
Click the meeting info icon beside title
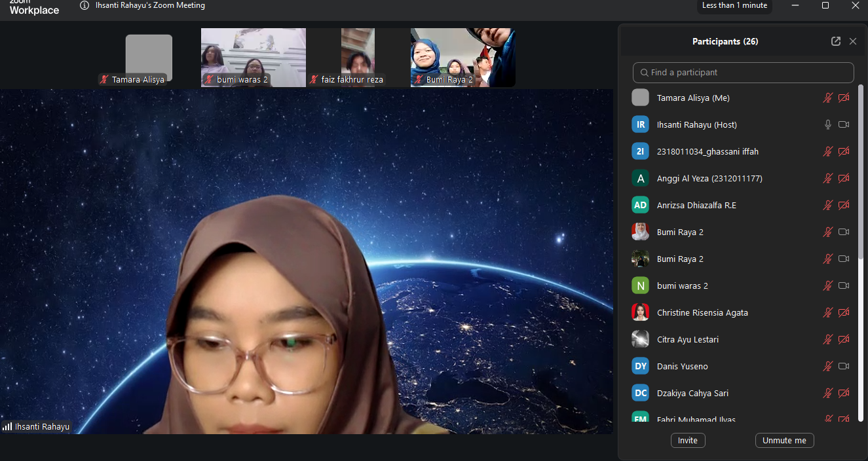coord(85,5)
